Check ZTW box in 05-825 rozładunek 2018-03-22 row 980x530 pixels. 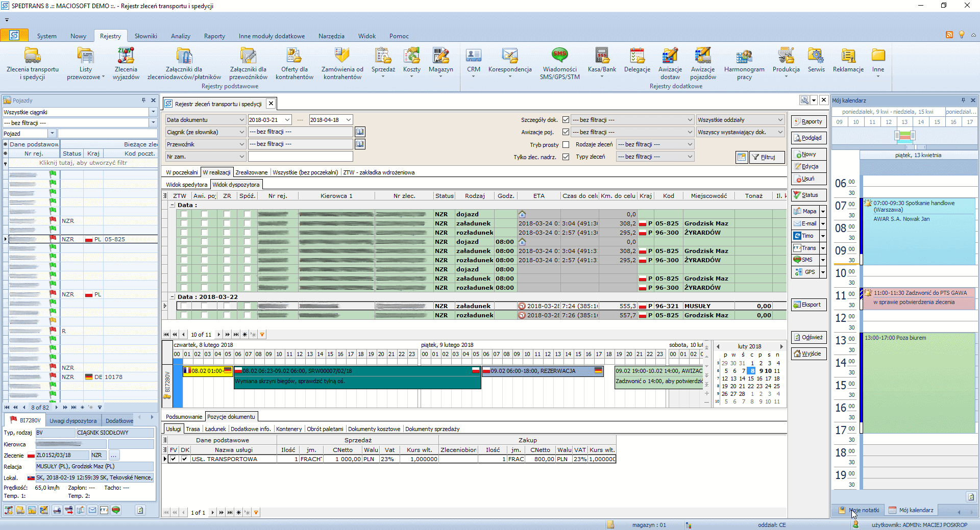coord(184,315)
